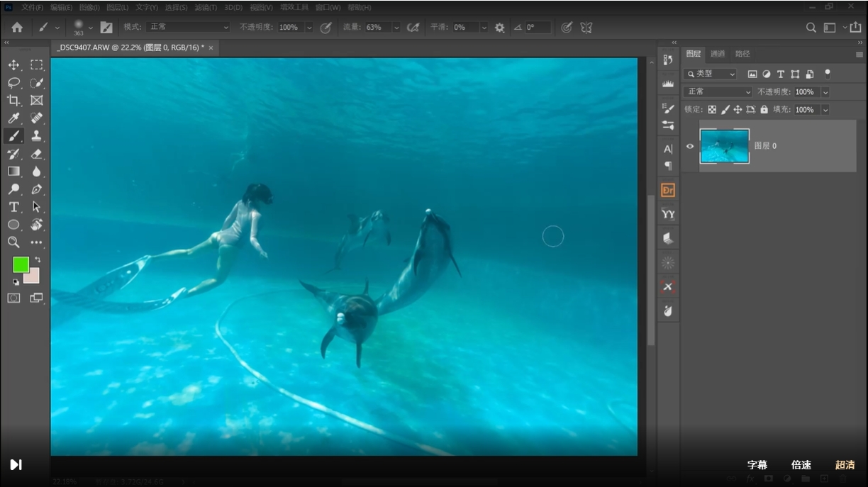
Task: Click the 字幕 subtitles button
Action: point(757,465)
